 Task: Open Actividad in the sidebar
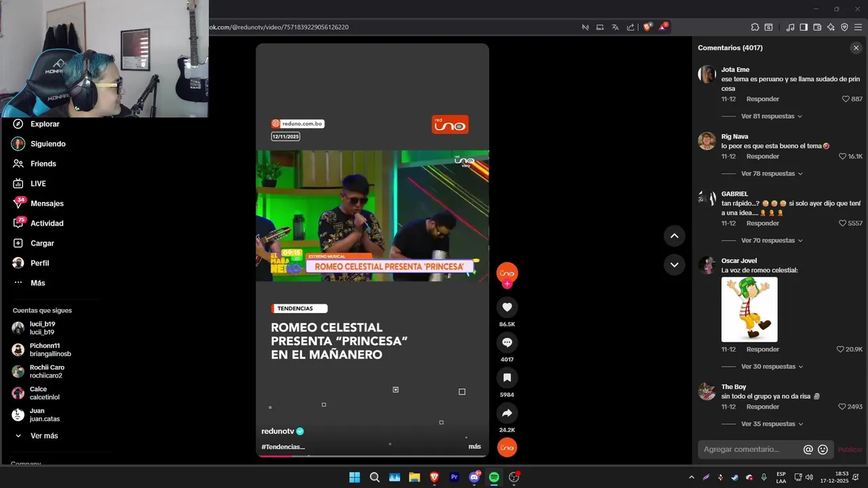coord(39,224)
